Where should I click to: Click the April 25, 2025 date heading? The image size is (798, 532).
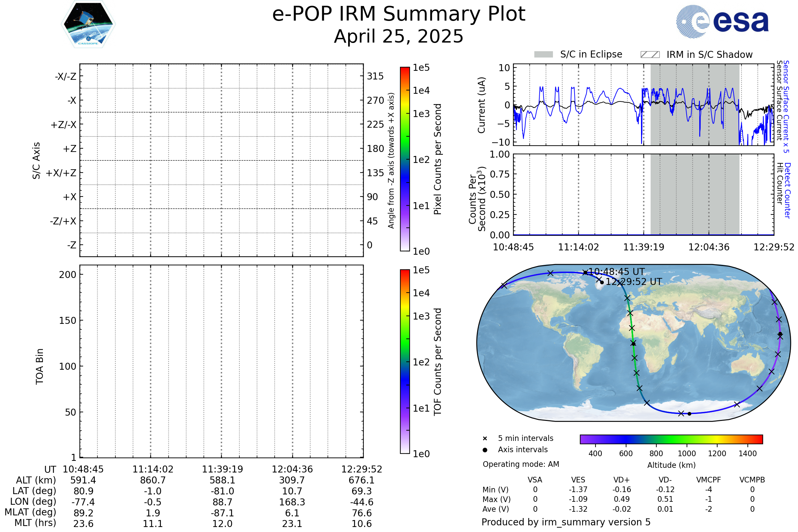point(399,36)
